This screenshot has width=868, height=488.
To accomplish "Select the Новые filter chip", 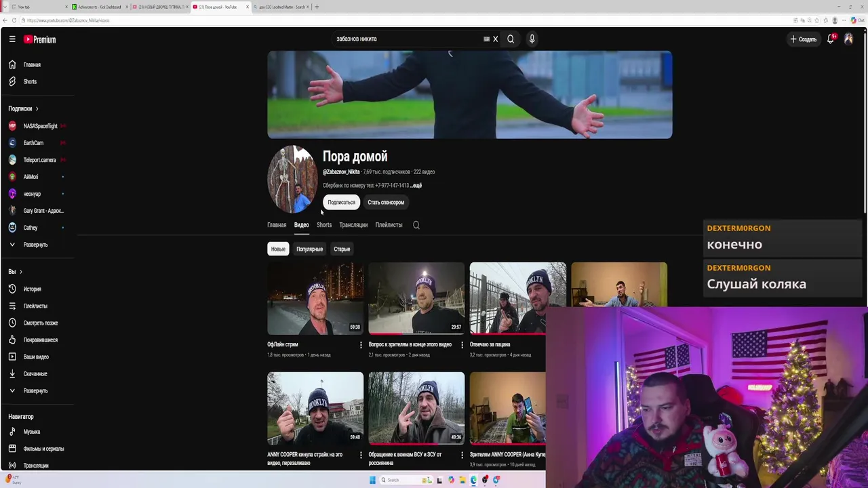I will click(x=278, y=249).
